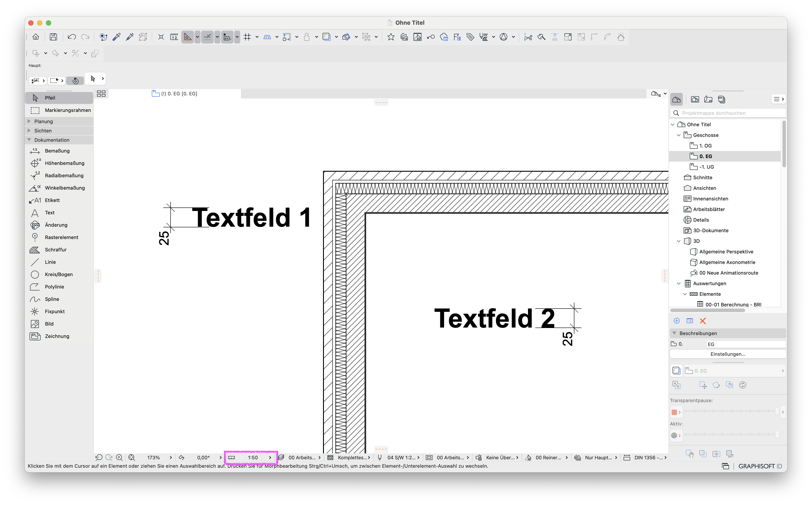The image size is (812, 505).
Task: Select the Etikett label tool
Action: point(59,200)
